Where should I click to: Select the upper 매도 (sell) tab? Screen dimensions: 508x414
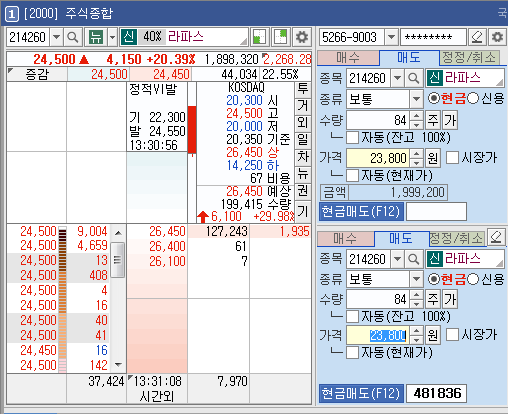point(409,58)
